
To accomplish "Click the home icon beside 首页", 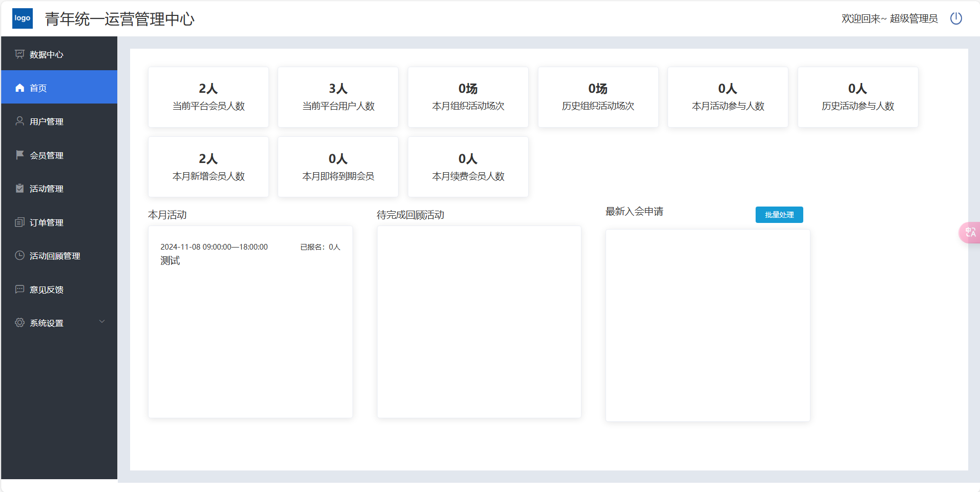I will pyautogui.click(x=19, y=88).
